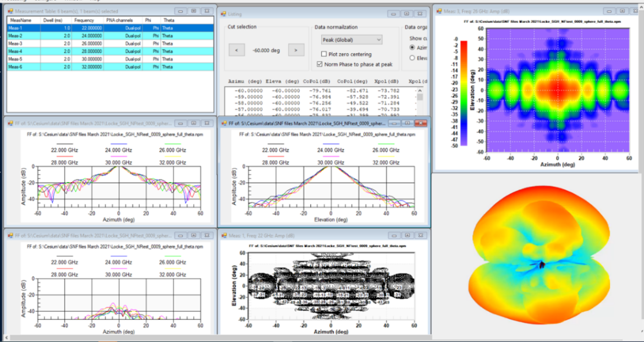Advance to the next cut with the > button

(x=296, y=50)
